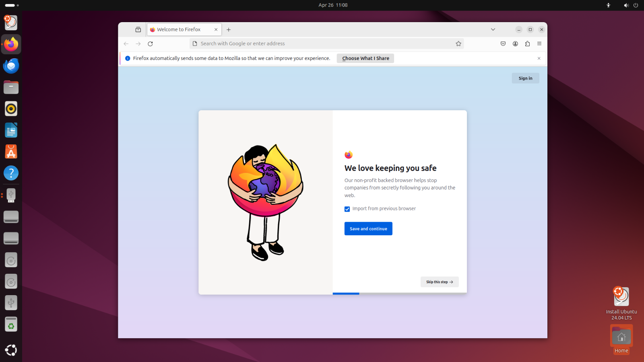This screenshot has height=362, width=644.
Task: Dismiss the data sharing notification bar
Action: click(539, 58)
